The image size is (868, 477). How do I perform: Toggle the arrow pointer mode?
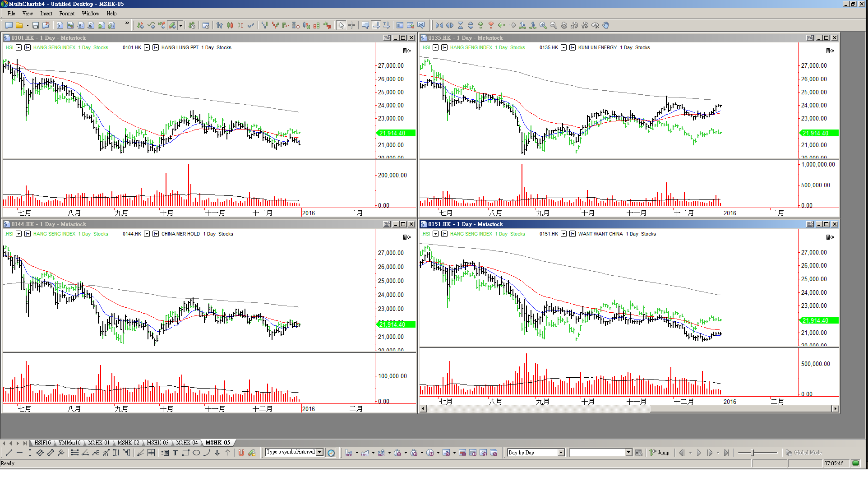pos(342,25)
